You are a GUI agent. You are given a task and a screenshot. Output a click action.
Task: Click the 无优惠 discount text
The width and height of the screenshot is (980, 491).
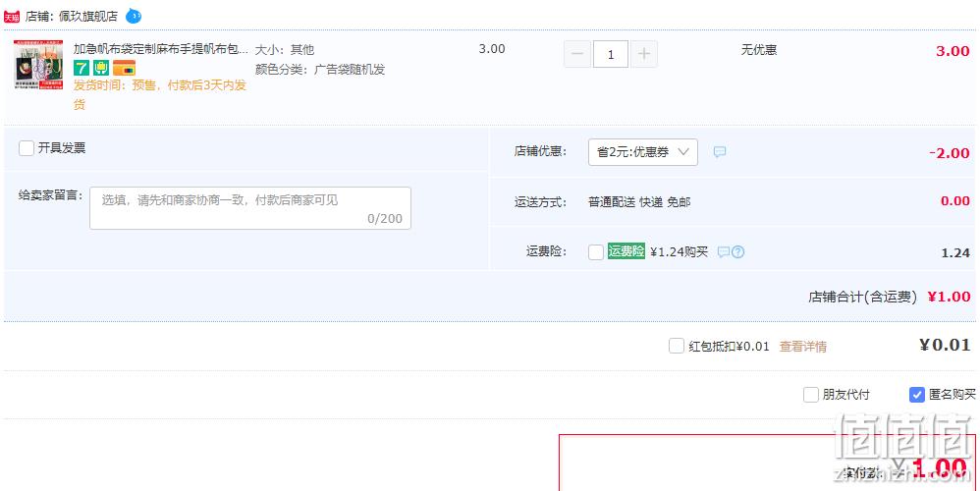[759, 49]
